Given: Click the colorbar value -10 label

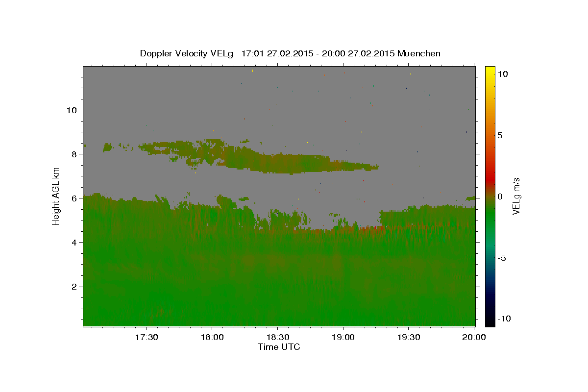Looking at the screenshot, I should [504, 318].
